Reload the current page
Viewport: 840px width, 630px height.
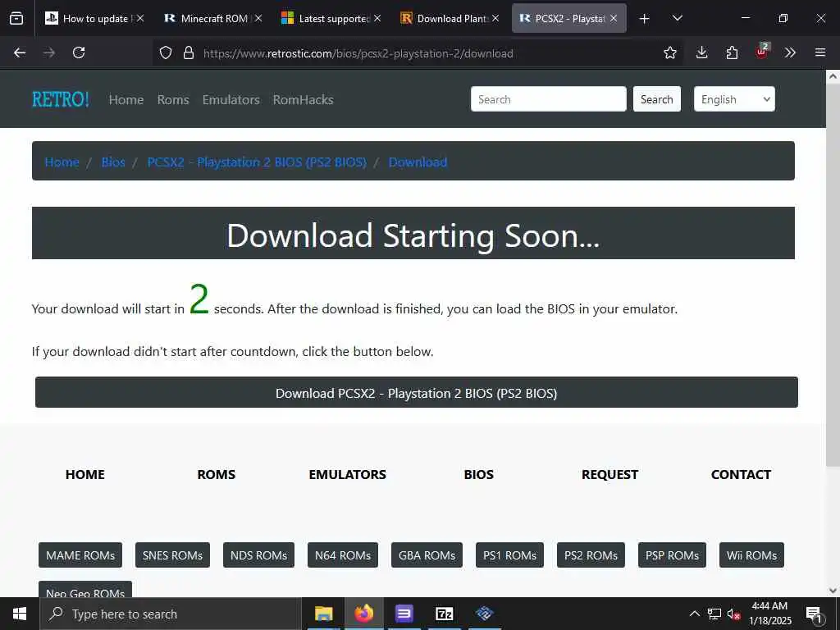pos(79,52)
